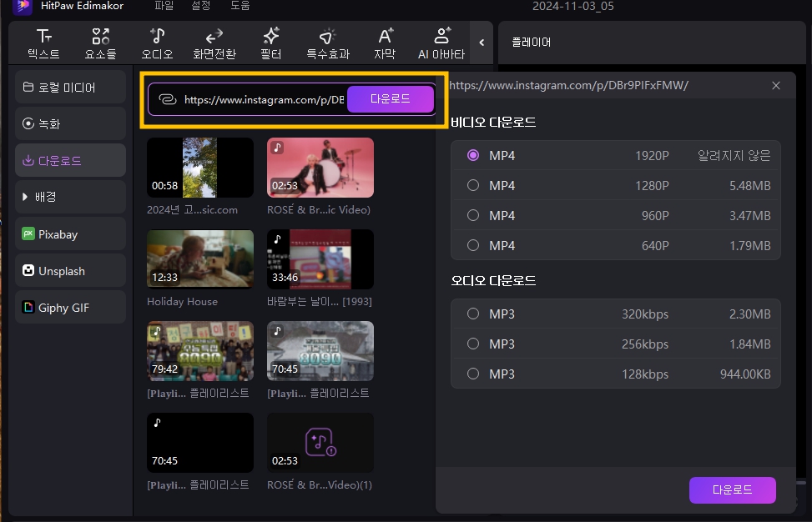Click the music note on black 70:45 thumbnail
The width and height of the screenshot is (812, 522).
click(x=158, y=423)
